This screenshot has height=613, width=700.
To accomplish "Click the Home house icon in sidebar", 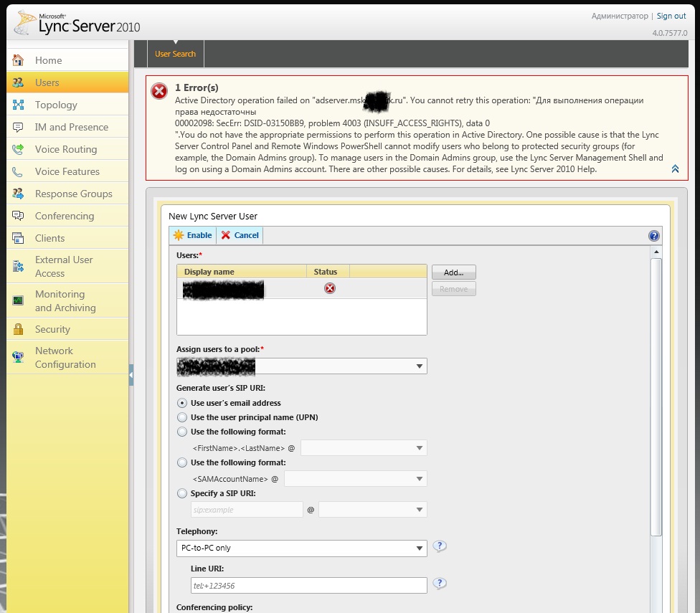I will [x=18, y=60].
